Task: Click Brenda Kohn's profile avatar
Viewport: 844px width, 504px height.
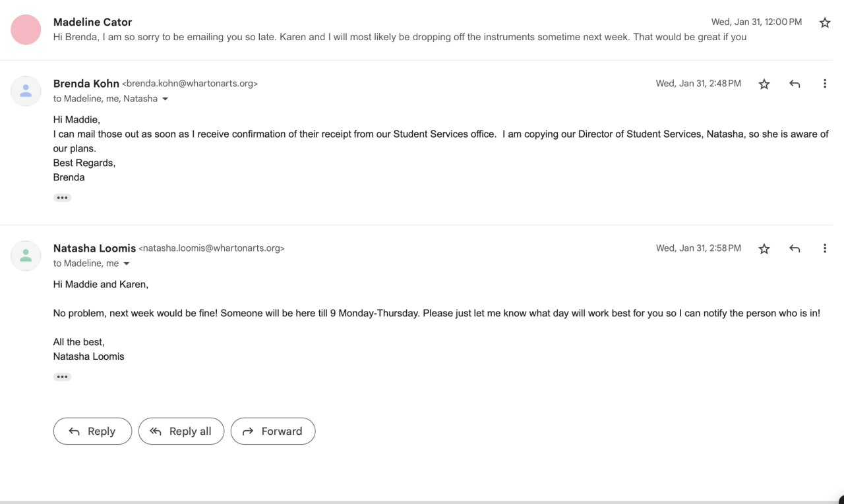Action: click(26, 91)
